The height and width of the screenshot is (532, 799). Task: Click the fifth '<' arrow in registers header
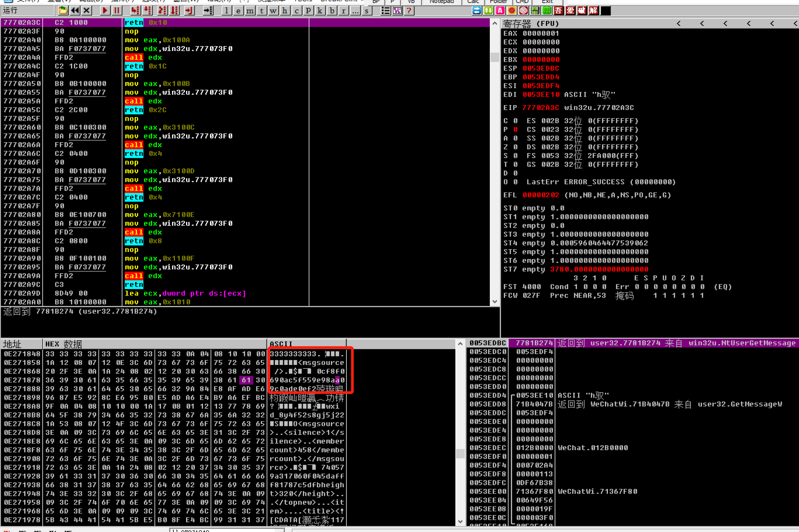tap(772, 24)
